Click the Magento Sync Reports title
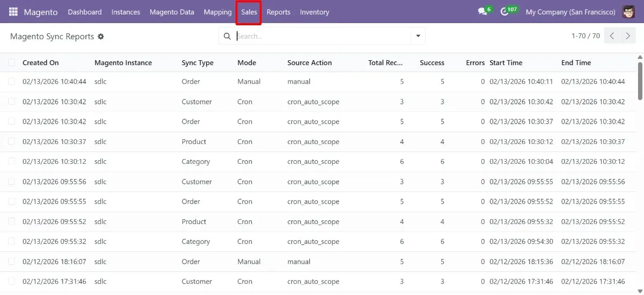Screen dimensions: 644x295 tap(52, 37)
